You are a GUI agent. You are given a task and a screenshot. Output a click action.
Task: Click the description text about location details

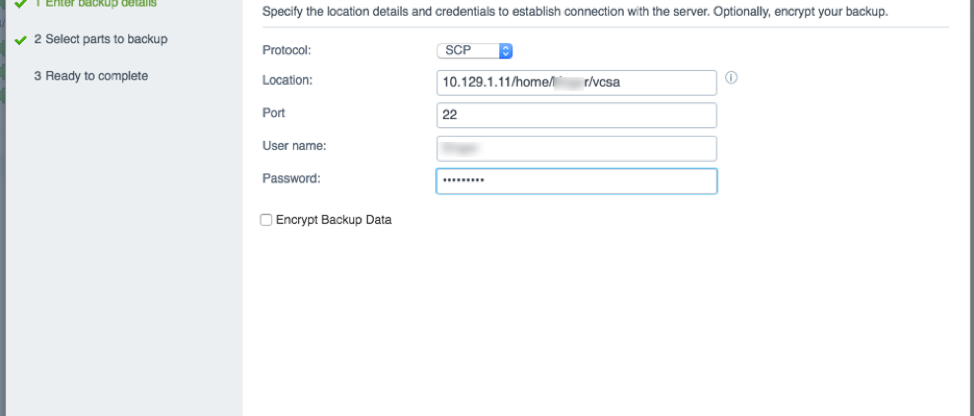coord(575,12)
